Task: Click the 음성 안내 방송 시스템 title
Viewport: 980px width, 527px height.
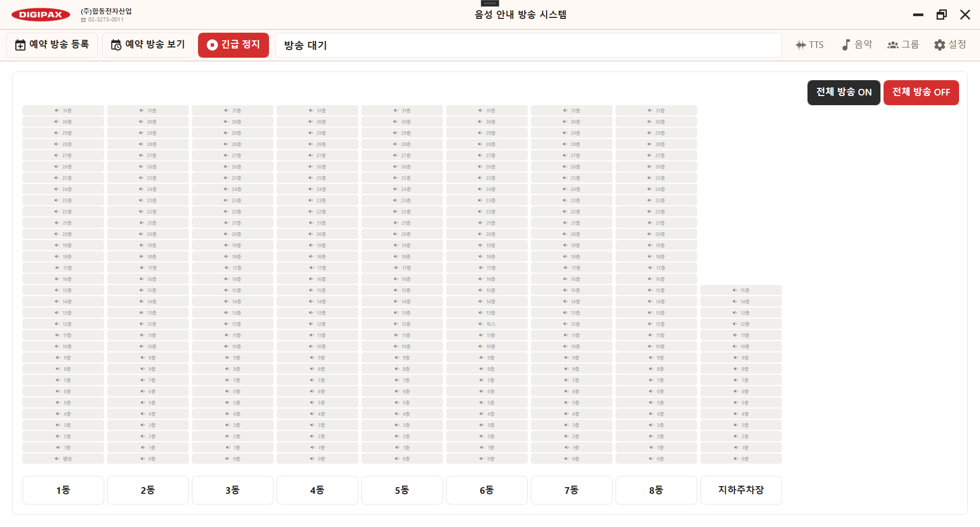Action: tap(521, 15)
